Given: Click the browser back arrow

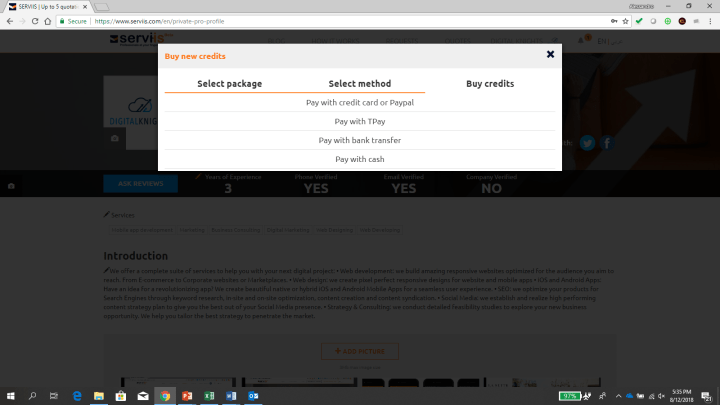Looking at the screenshot, I should 9,20.
